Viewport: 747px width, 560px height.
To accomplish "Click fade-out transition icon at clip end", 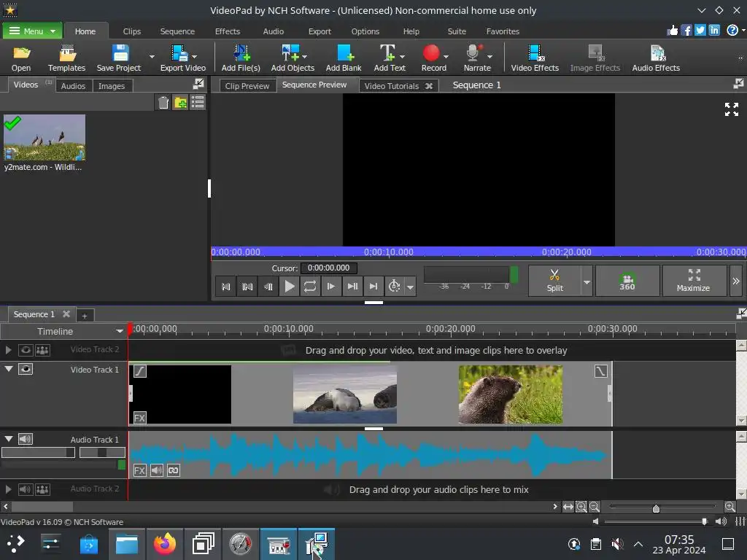I will pyautogui.click(x=601, y=371).
